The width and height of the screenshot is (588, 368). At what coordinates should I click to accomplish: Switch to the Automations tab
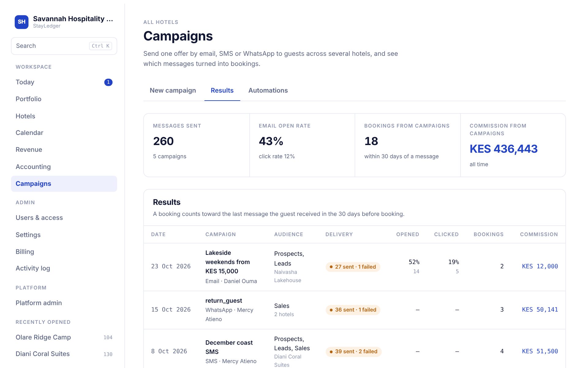pos(268,90)
